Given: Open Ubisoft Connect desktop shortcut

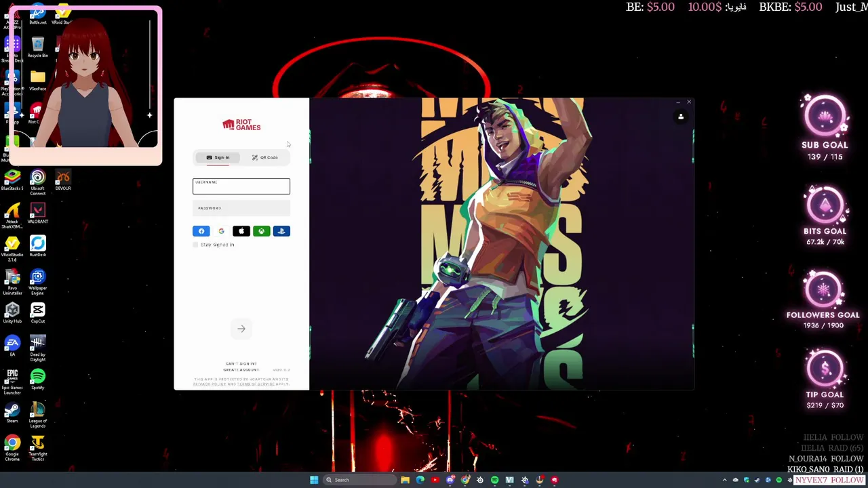Looking at the screenshot, I should (37, 182).
